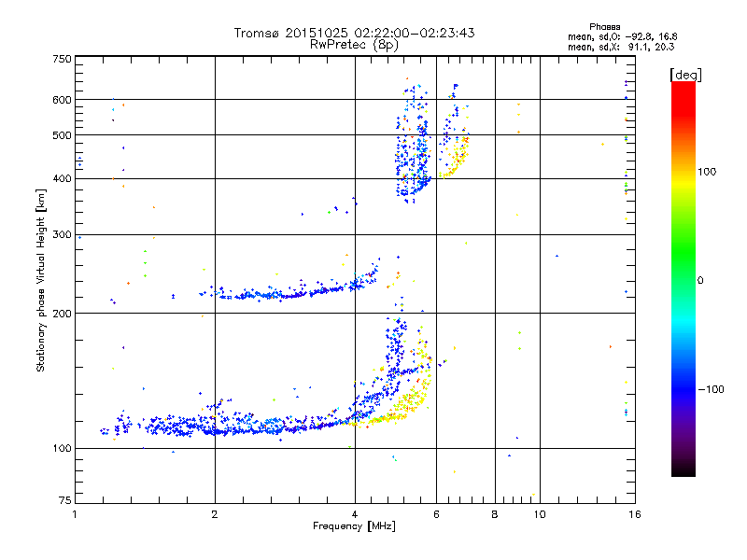The image size is (747, 560).
Task: Click the y-axis label 'Stationary phase Virtual Height [km]'
Action: point(40,280)
